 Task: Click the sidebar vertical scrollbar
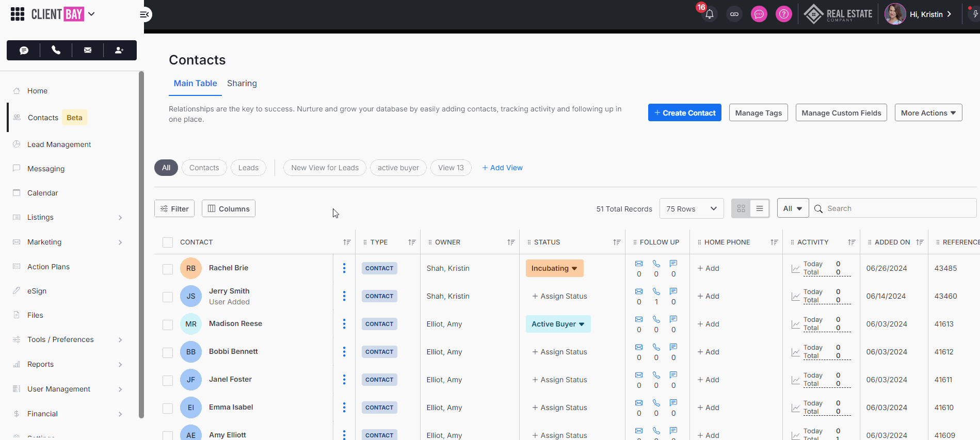pos(141,245)
